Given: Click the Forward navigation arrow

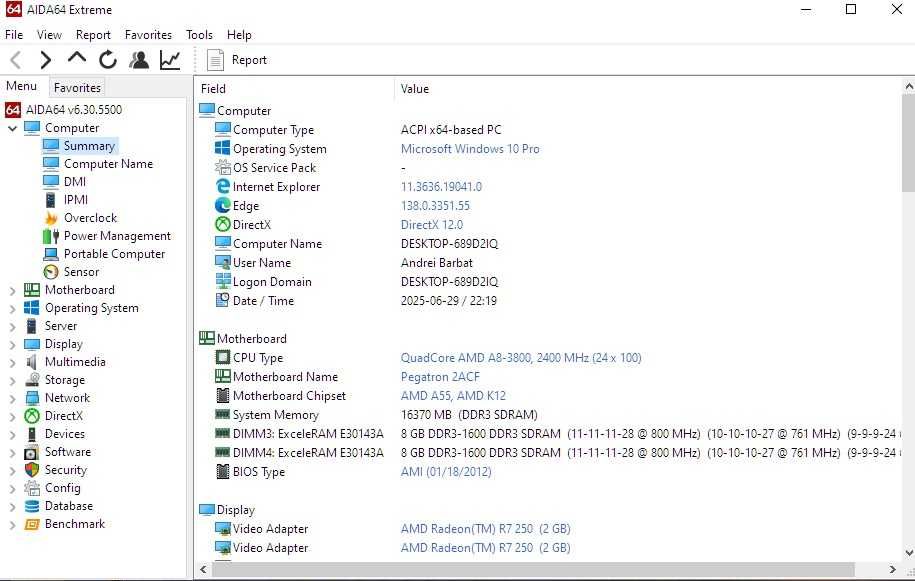Looking at the screenshot, I should [45, 60].
